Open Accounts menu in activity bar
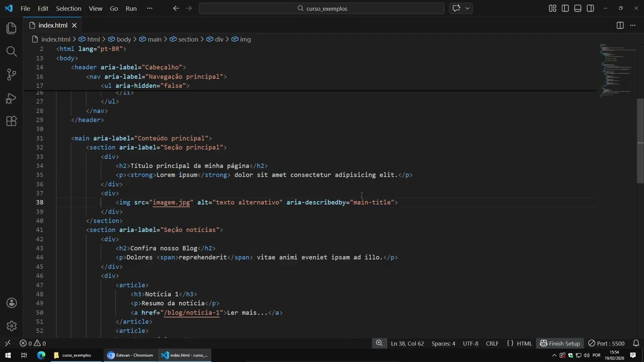 [x=11, y=303]
